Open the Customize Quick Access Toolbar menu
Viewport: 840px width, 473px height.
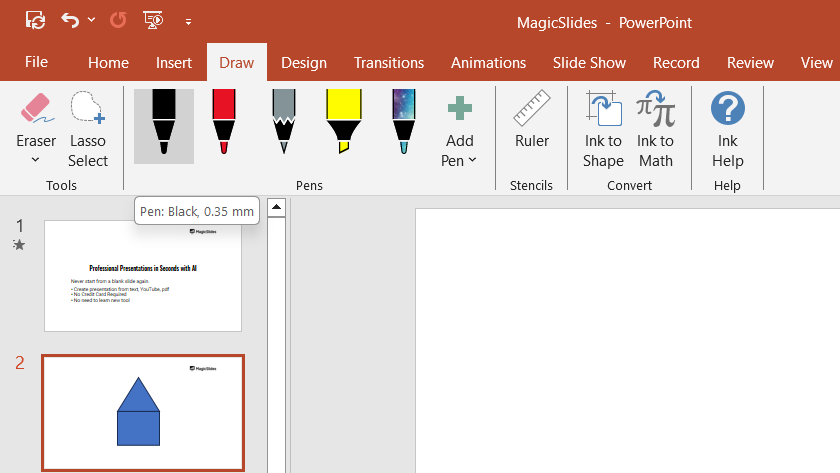(188, 21)
